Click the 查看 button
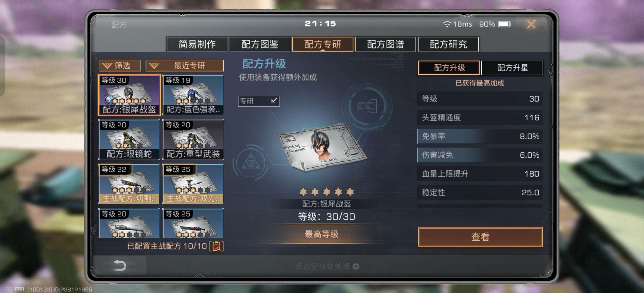The image size is (644, 293). [x=480, y=237]
